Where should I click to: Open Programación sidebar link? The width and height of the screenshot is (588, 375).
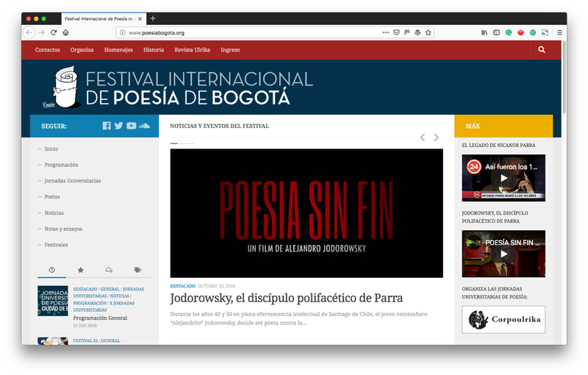(x=61, y=165)
